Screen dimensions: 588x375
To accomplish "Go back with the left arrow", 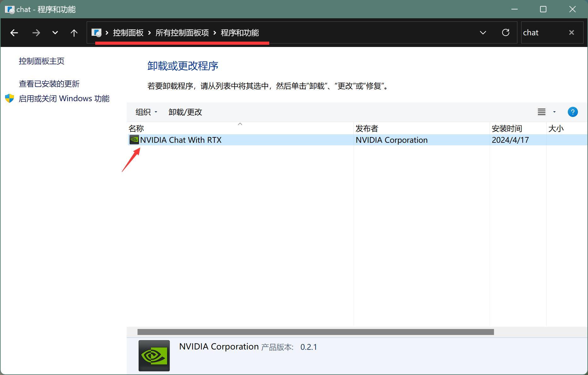I will coord(14,33).
